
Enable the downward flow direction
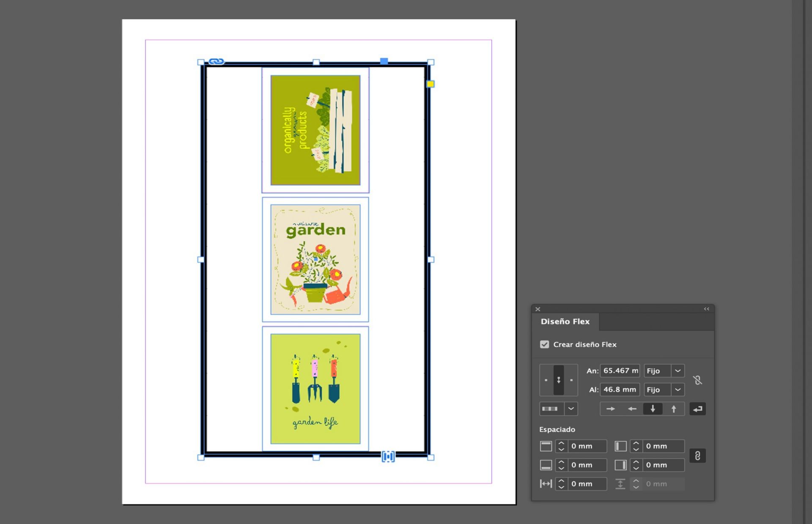653,409
